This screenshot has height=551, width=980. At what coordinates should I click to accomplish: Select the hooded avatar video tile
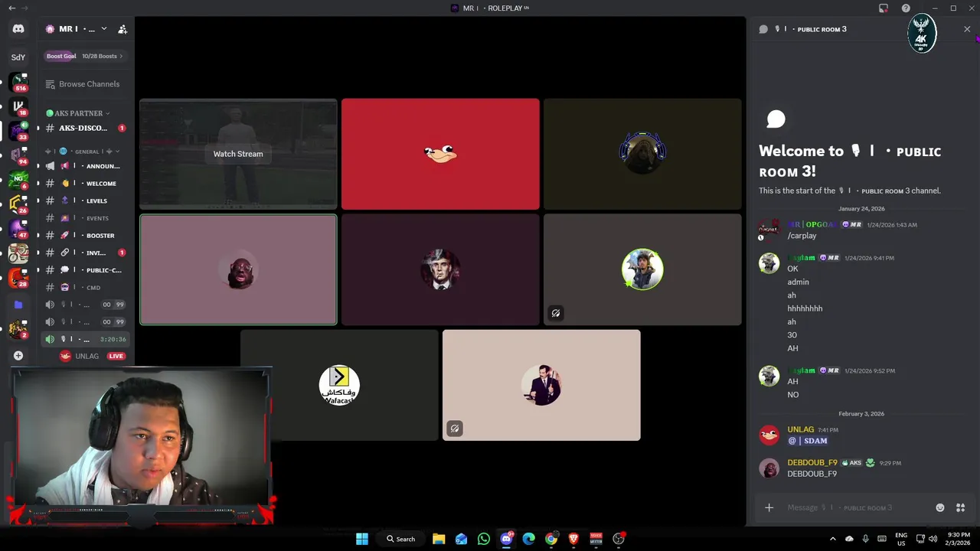pos(642,154)
